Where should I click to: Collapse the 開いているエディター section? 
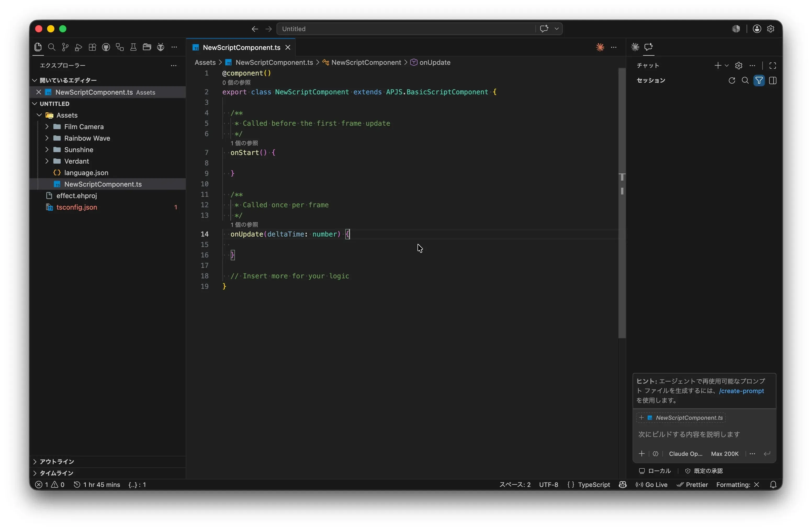coord(108,80)
